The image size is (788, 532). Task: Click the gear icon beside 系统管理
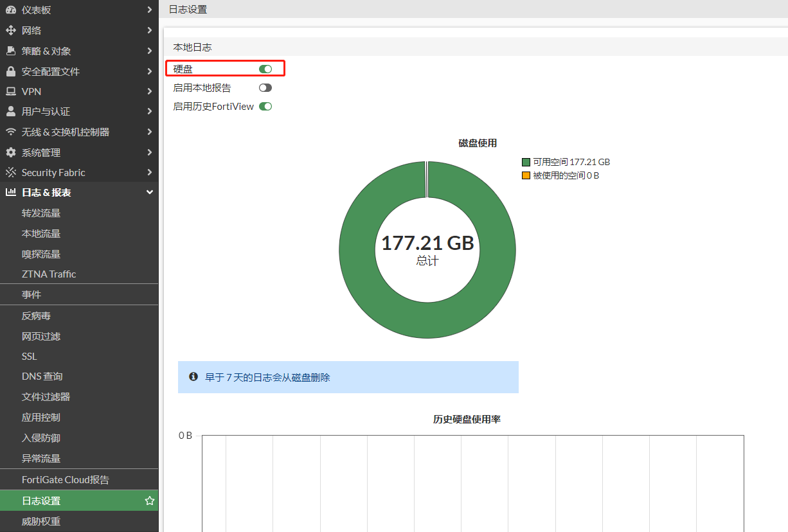[x=10, y=152]
